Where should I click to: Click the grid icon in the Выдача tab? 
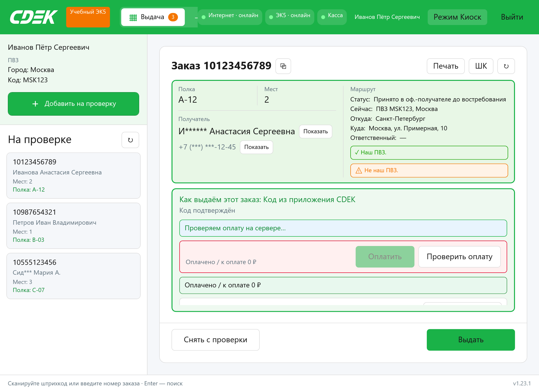(133, 17)
